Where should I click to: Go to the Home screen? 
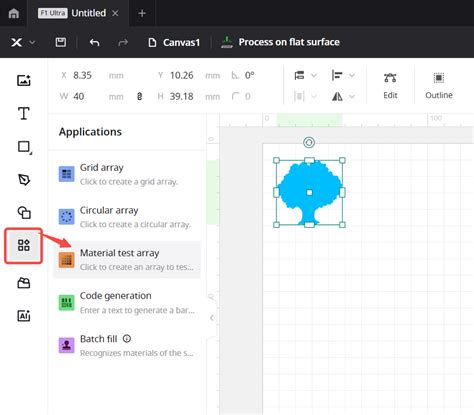pyautogui.click(x=14, y=13)
